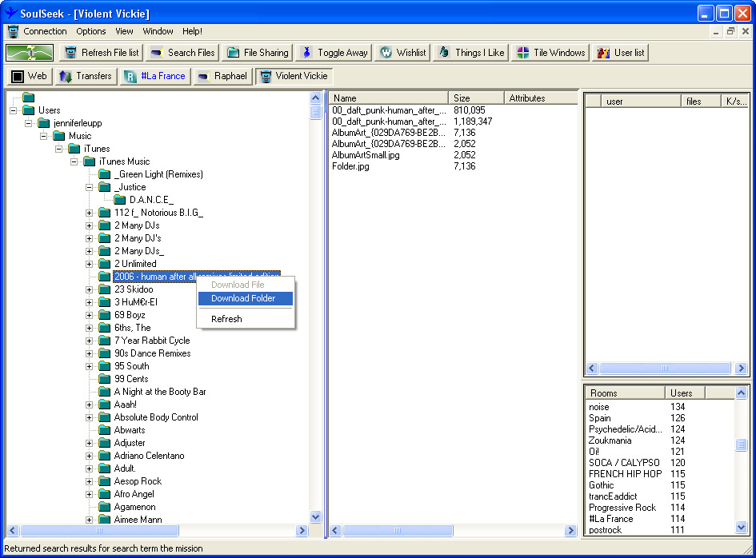Screen dimensions: 756x558
Task: Open the Connection menu
Action: point(45,31)
